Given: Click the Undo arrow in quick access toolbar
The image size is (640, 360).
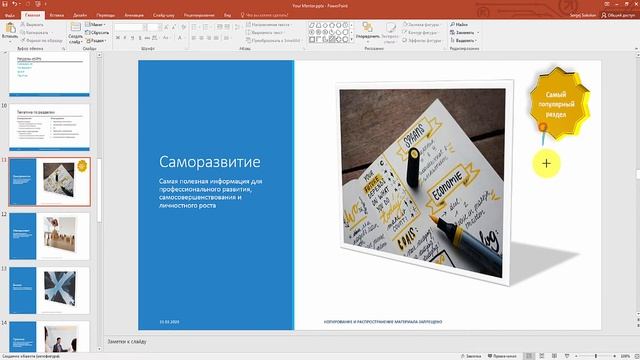Looking at the screenshot, I should [15, 4].
